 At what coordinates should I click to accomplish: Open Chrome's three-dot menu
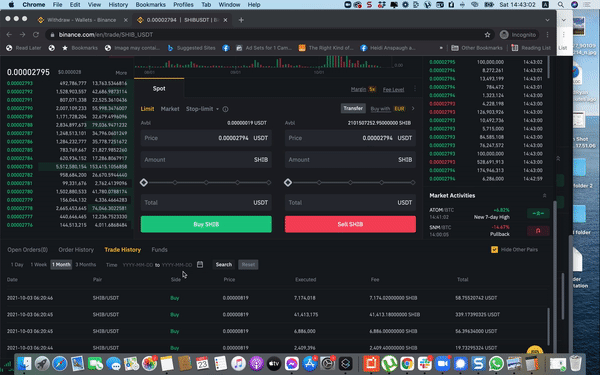pos(548,34)
